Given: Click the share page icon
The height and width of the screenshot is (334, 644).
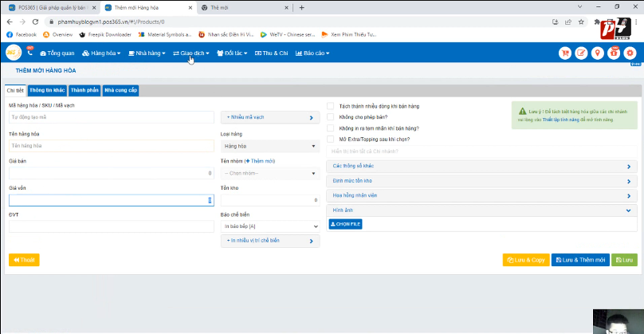Looking at the screenshot, I should click(x=568, y=22).
